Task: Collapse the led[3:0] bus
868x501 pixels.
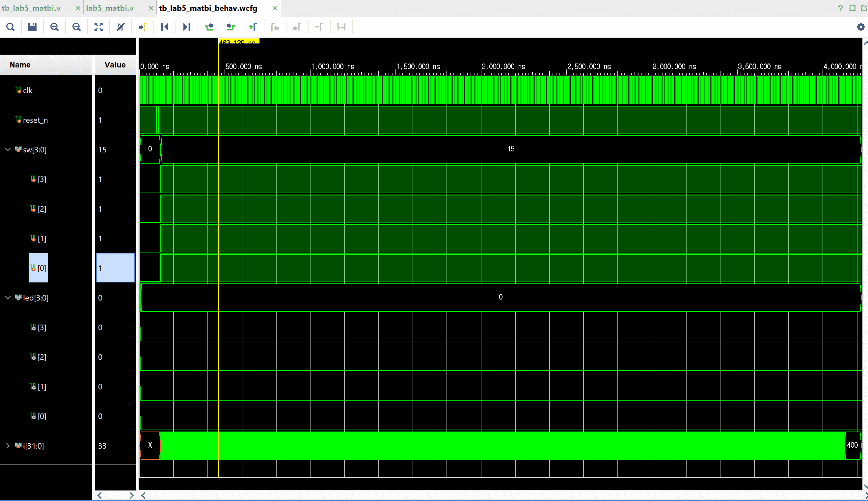Action: (8, 298)
